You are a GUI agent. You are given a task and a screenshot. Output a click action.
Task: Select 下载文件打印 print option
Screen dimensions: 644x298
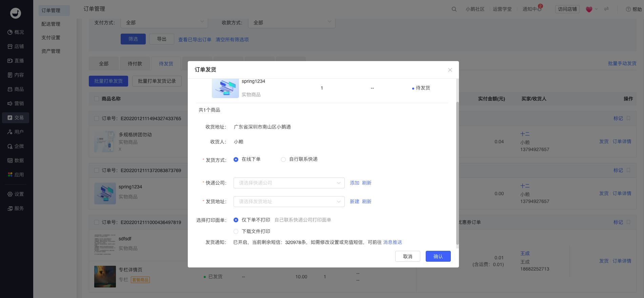tap(236, 231)
